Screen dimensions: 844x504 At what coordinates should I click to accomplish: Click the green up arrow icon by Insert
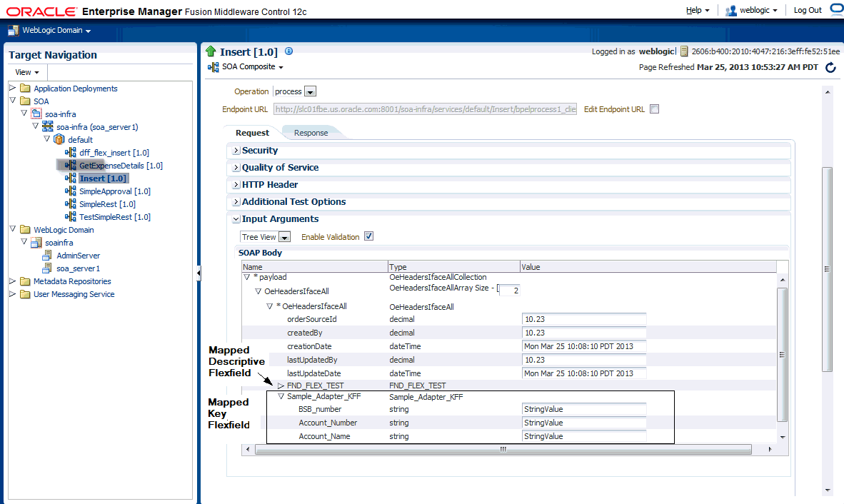pos(211,51)
